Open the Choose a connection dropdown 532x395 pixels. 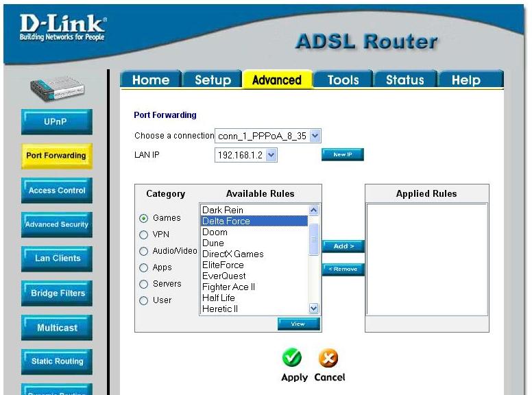267,136
